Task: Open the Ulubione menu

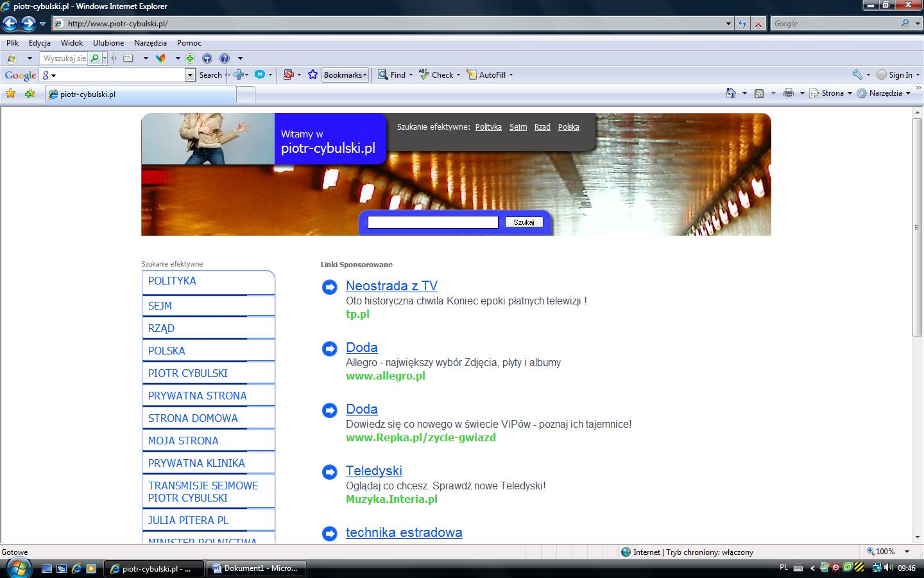Action: (x=108, y=43)
